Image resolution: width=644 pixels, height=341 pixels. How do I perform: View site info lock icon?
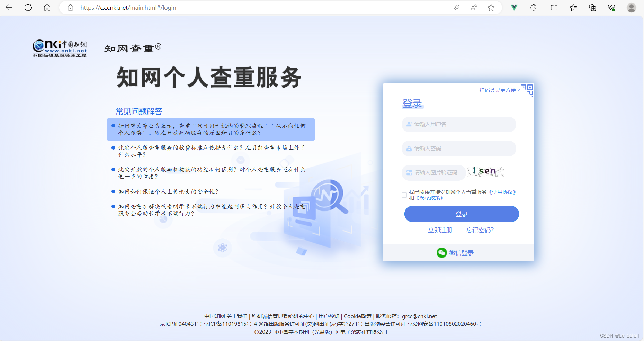point(70,7)
